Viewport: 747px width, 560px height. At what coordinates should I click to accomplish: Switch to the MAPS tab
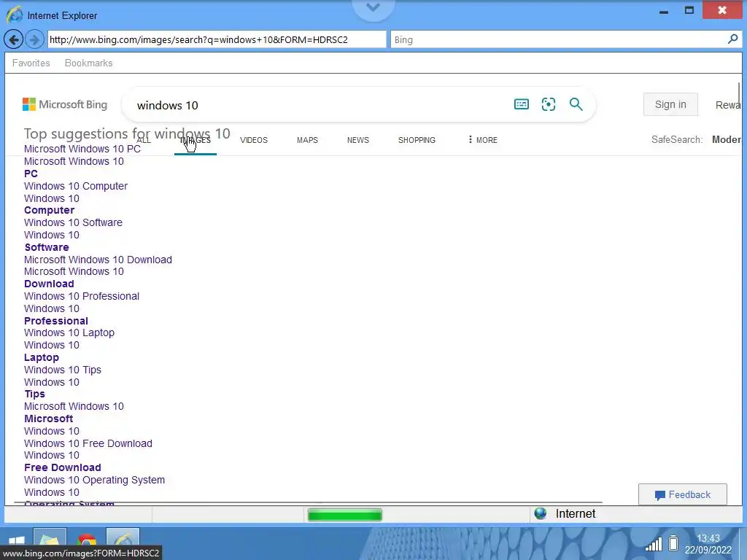tap(307, 140)
